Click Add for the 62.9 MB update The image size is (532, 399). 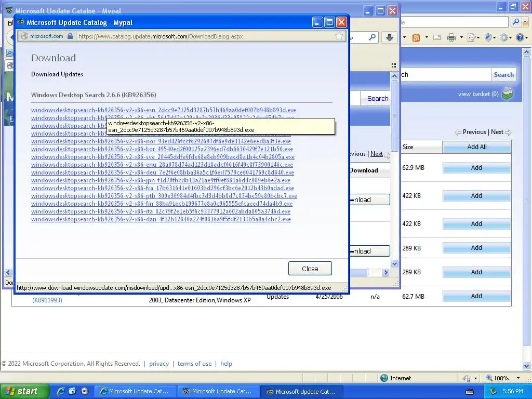(477, 168)
